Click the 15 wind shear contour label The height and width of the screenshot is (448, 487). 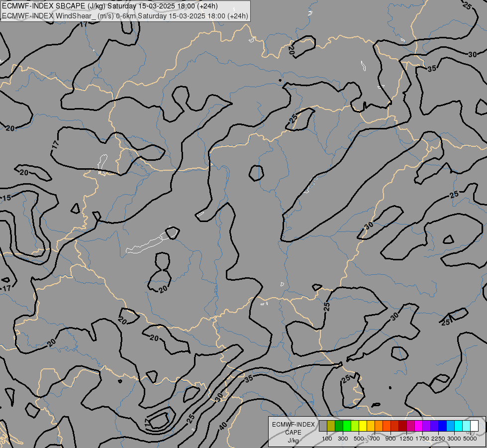click(x=7, y=198)
